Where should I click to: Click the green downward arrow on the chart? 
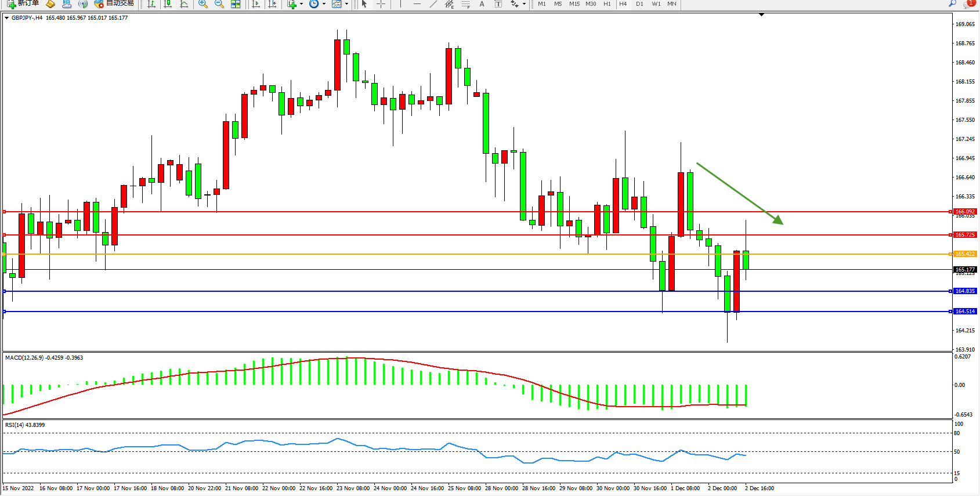pos(740,193)
